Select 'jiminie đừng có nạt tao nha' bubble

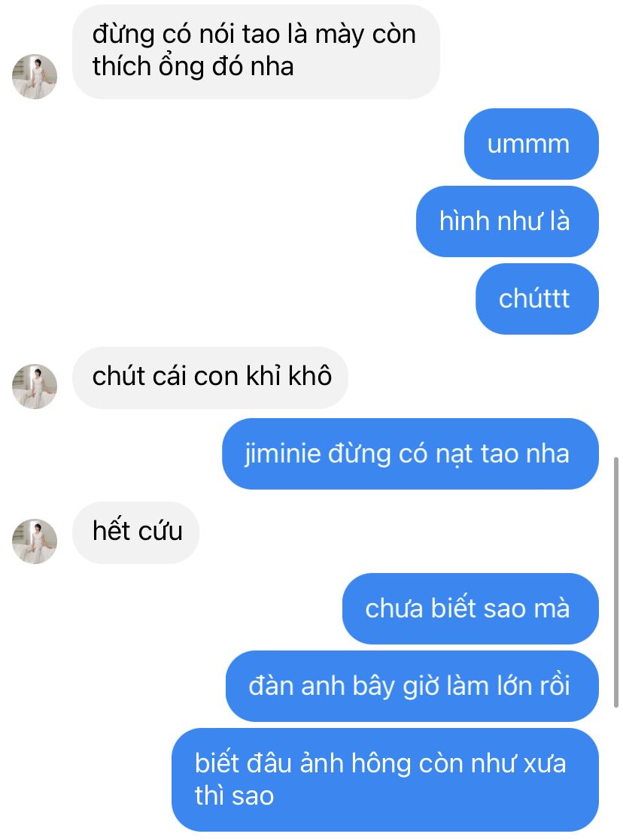410,453
